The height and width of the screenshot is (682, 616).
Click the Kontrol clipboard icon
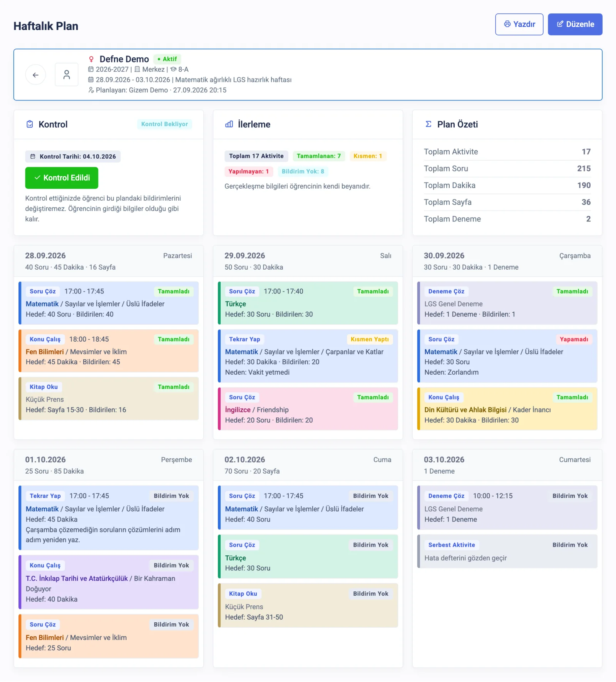click(x=30, y=124)
